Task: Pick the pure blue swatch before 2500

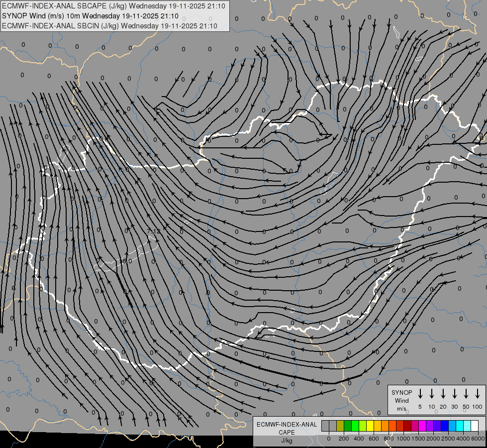Action: [444, 426]
